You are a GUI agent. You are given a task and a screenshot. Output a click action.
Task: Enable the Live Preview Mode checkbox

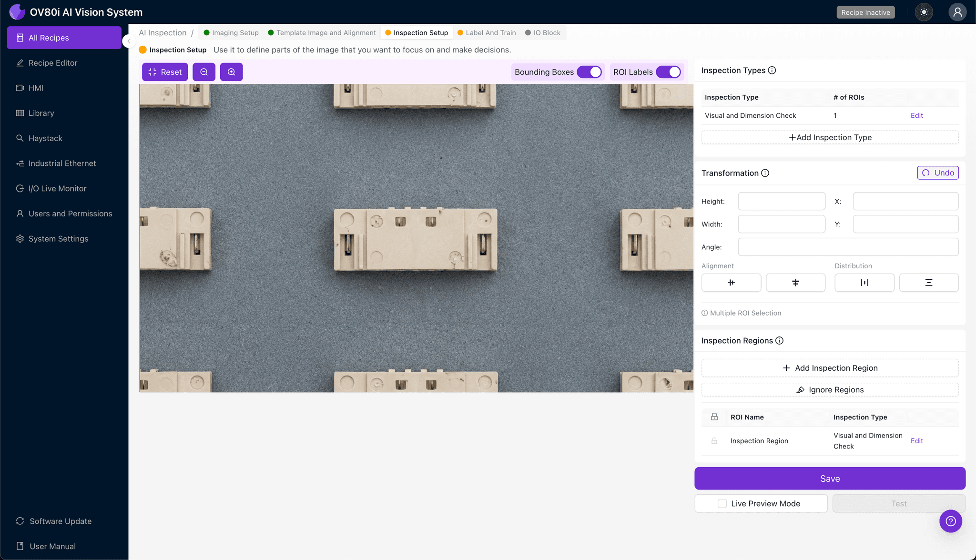[x=722, y=504]
